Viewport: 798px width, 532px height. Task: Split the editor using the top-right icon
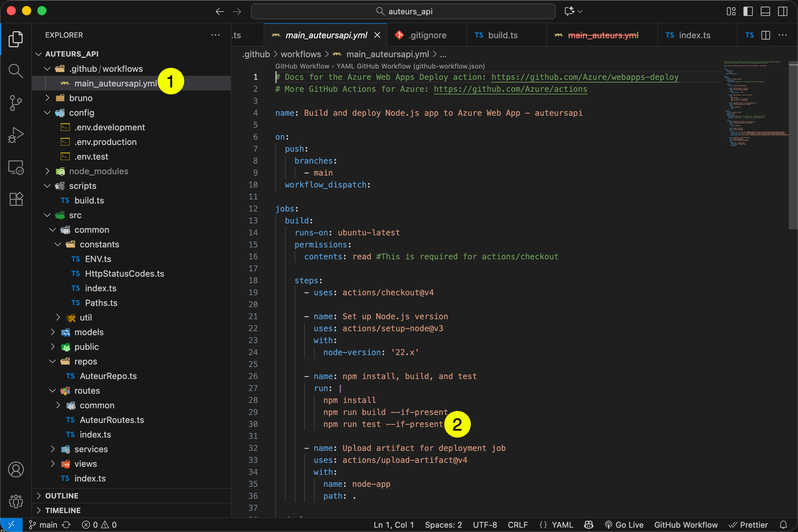pos(766,35)
